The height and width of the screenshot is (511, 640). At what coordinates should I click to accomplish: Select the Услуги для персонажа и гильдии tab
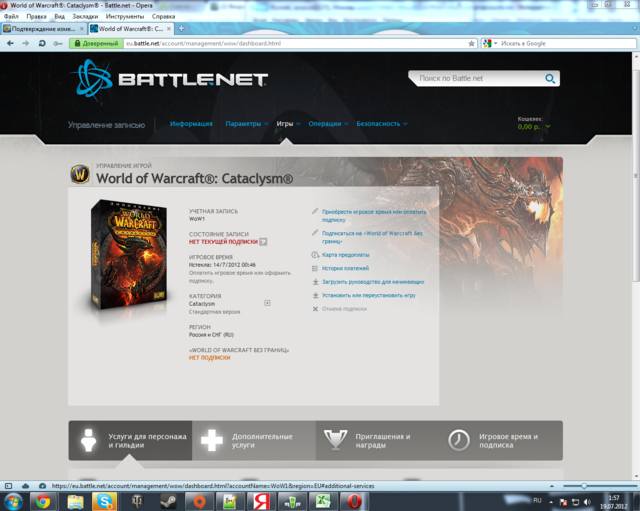(130, 440)
